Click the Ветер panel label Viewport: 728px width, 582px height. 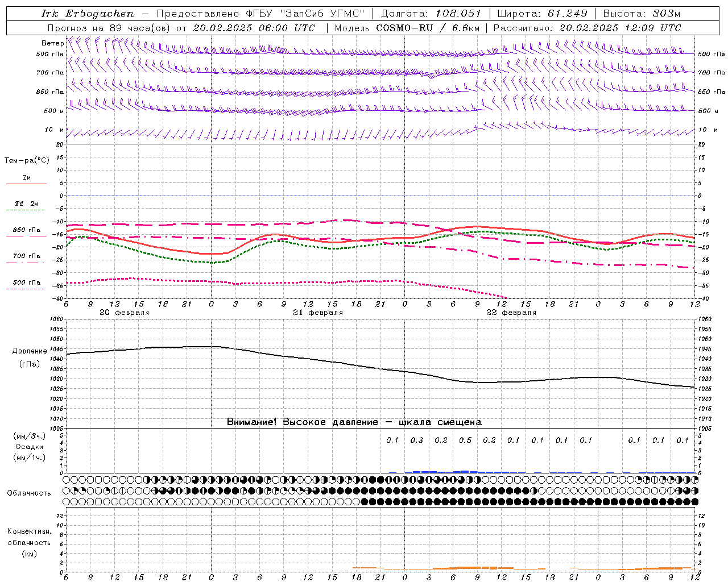(52, 43)
